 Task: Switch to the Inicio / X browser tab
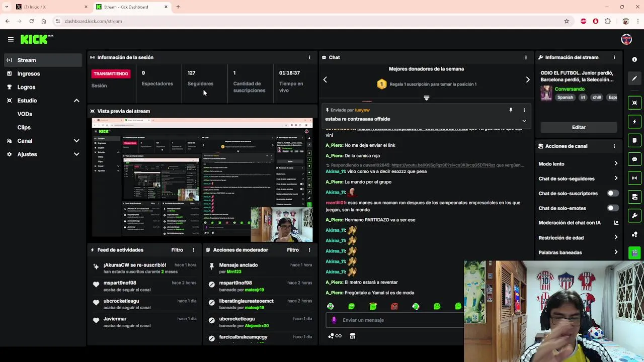(50, 7)
